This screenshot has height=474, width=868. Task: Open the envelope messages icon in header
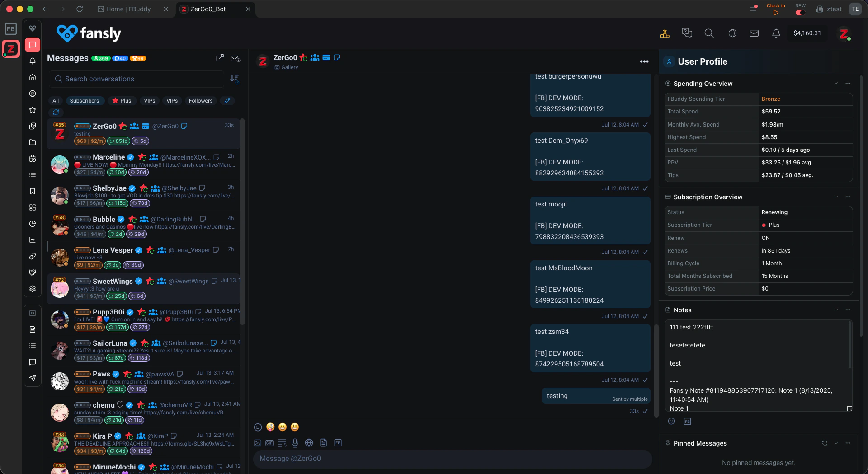coord(754,33)
